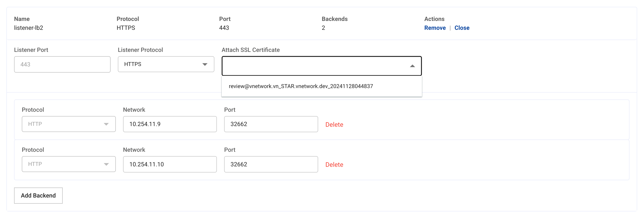Image resolution: width=644 pixels, height=218 pixels.
Task: Edit the Network field with 10.254.11.10
Action: (170, 164)
